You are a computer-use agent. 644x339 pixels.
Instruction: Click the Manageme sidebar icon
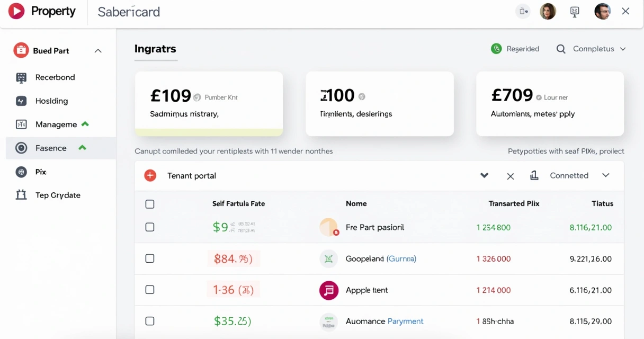click(x=21, y=124)
